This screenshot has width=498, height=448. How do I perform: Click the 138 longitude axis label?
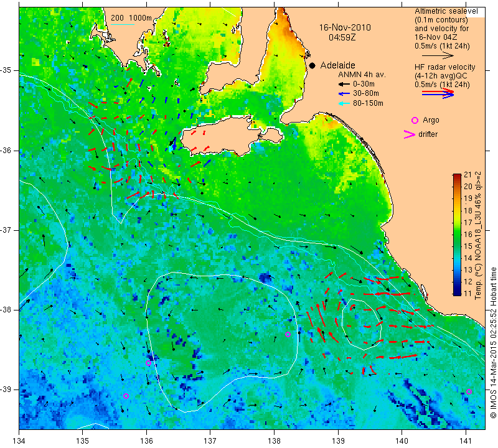274,441
